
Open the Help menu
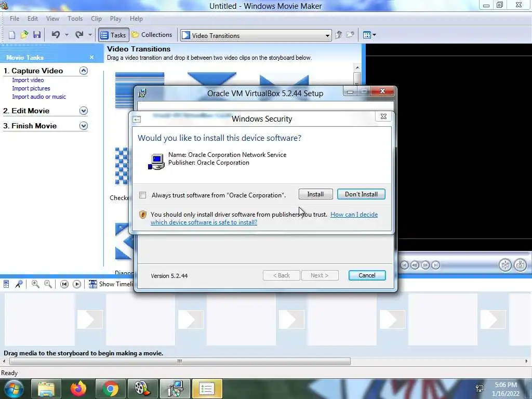(137, 19)
